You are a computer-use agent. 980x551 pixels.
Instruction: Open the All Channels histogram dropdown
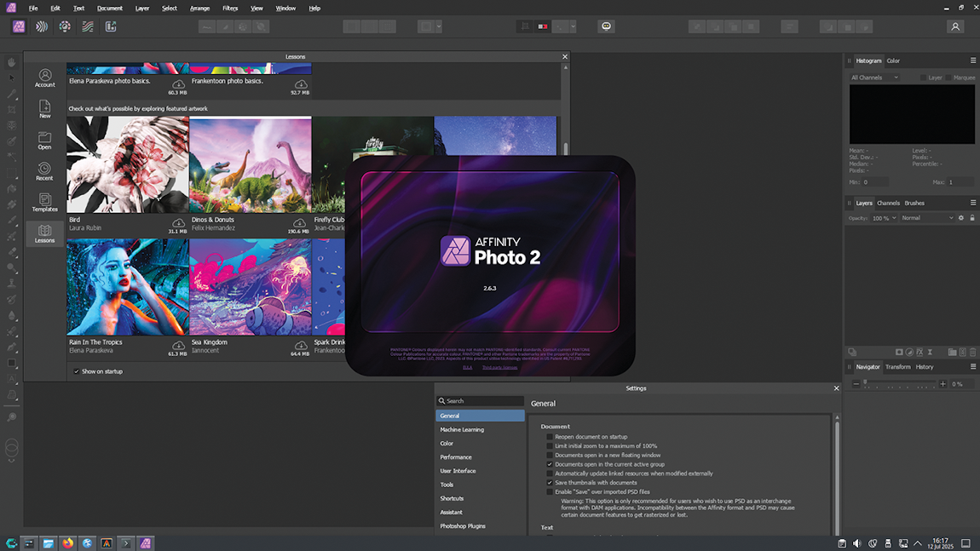pos(874,77)
